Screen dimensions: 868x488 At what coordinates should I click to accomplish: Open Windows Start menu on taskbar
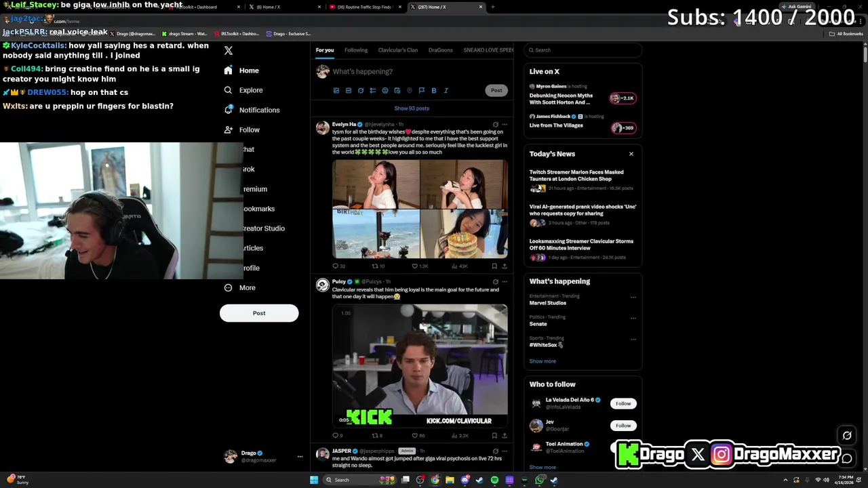pyautogui.click(x=314, y=480)
